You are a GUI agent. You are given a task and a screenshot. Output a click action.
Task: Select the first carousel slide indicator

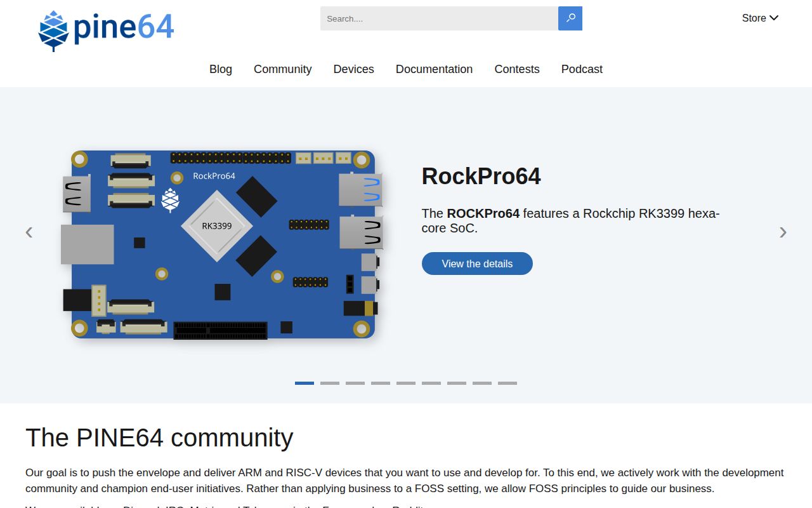pos(304,384)
